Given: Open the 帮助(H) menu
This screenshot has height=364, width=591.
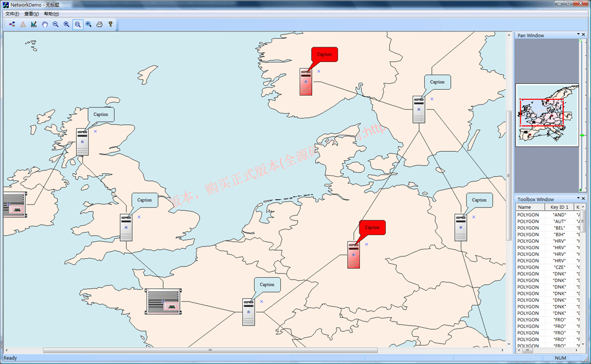Looking at the screenshot, I should pos(51,14).
